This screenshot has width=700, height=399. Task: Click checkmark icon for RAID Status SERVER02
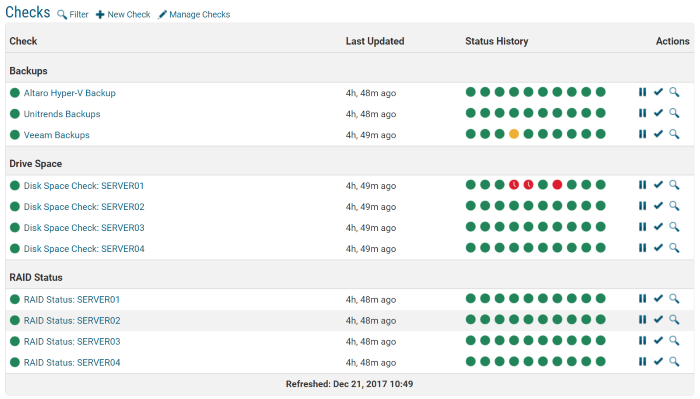[658, 320]
